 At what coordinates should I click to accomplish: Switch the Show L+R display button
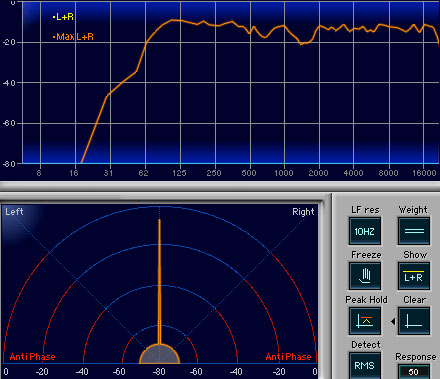click(x=414, y=276)
